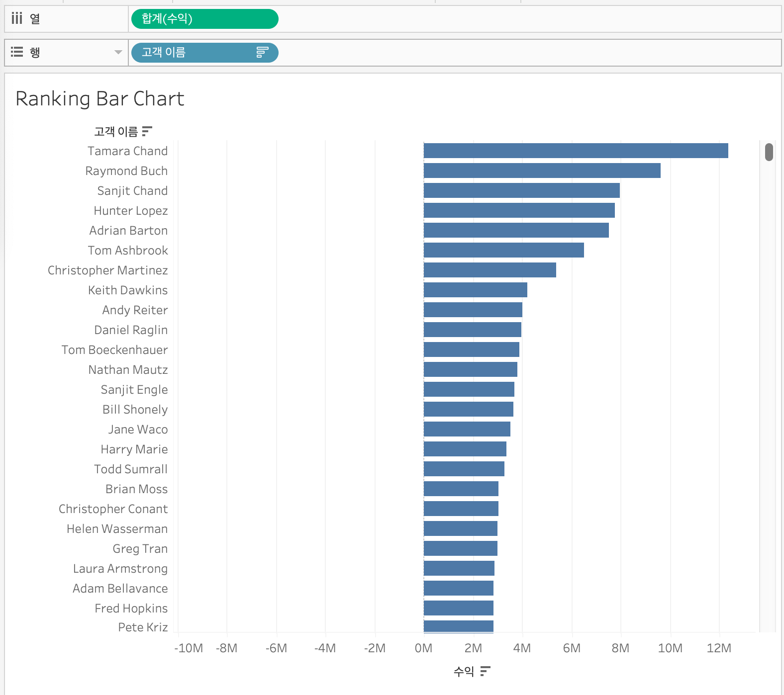Image resolution: width=784 pixels, height=695 pixels.
Task: Open the rows shelf dropdown arrow
Action: 118,52
